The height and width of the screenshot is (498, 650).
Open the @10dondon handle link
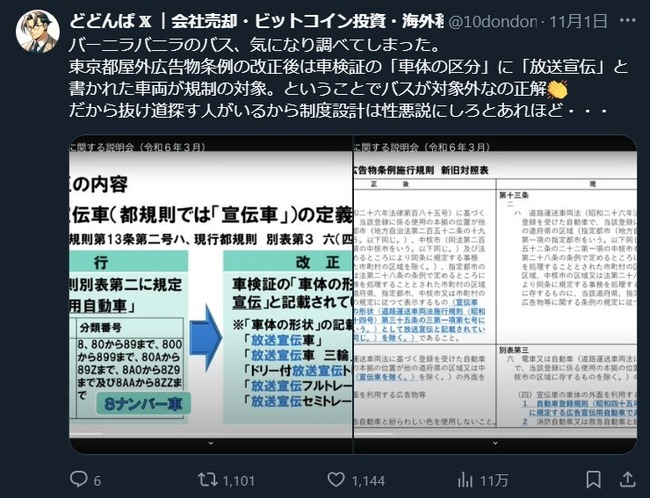click(492, 21)
